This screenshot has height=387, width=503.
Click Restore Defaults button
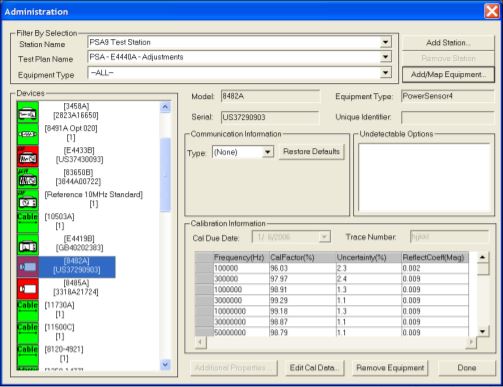click(x=311, y=152)
